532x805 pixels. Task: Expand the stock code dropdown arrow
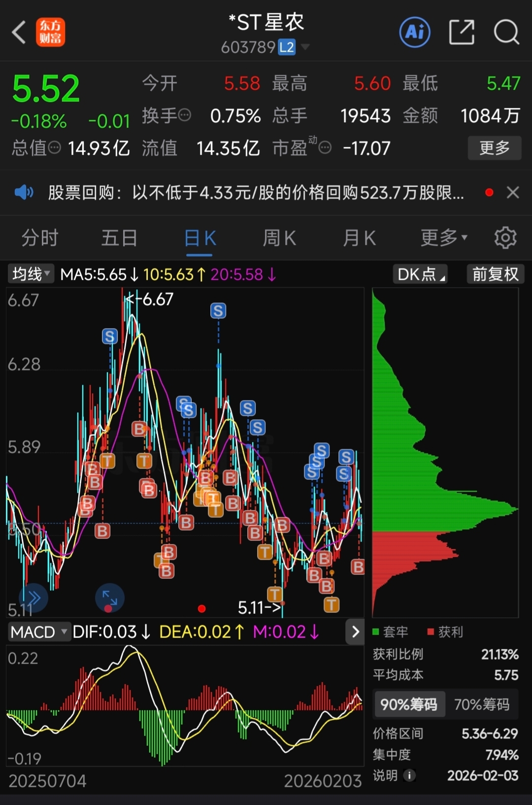tap(305, 47)
